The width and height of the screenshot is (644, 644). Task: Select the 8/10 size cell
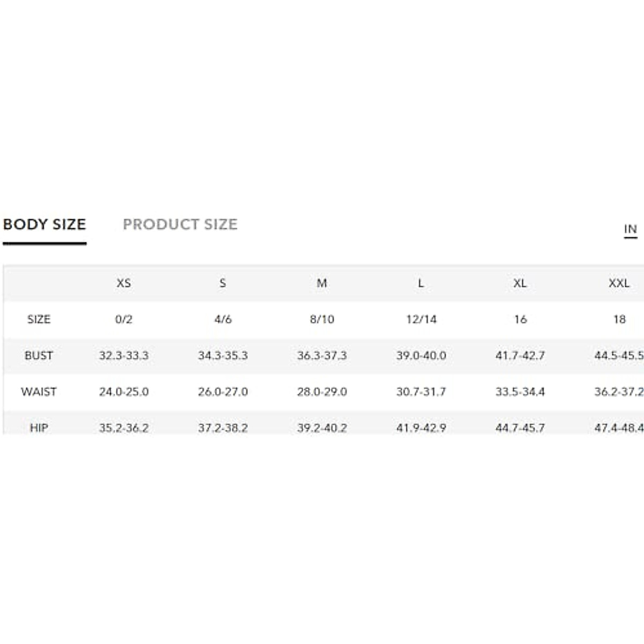click(x=321, y=319)
